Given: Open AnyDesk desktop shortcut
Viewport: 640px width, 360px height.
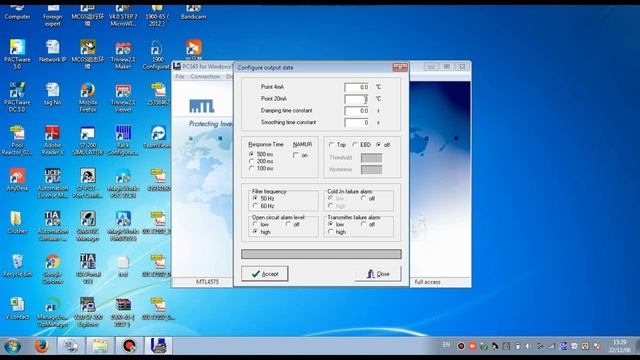Looking at the screenshot, I should [17, 180].
